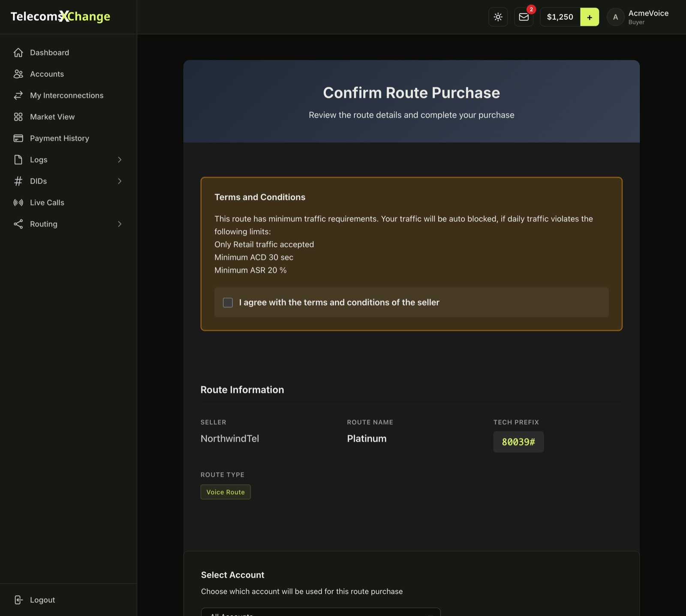The image size is (686, 616).
Task: Click the Logout door icon
Action: click(x=18, y=600)
